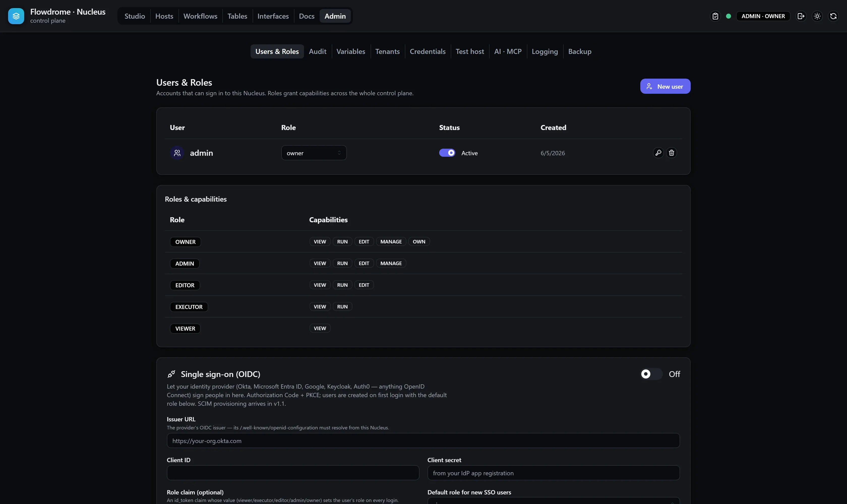The width and height of the screenshot is (847, 504).
Task: Click the EDITOR role badge
Action: 185,285
